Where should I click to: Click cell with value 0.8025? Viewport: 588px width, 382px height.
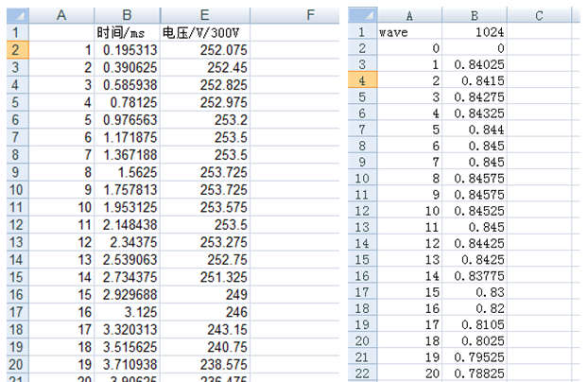[475, 340]
